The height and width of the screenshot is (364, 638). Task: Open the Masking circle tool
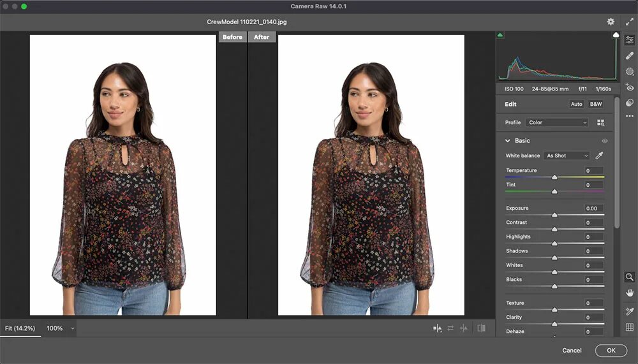coord(630,71)
